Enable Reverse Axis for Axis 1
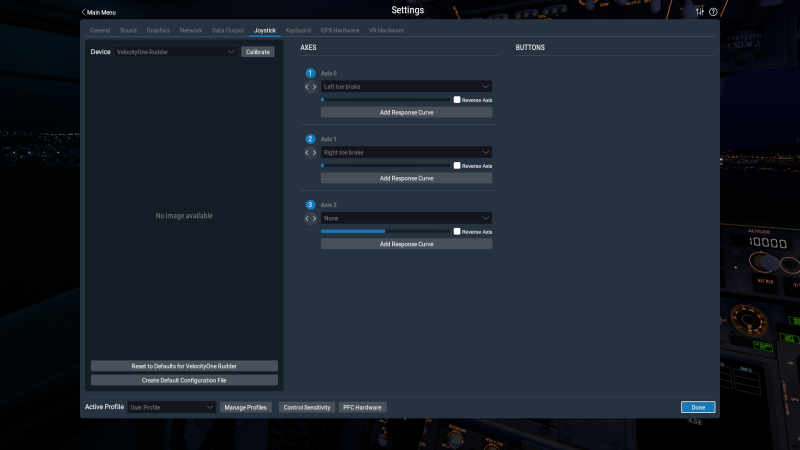The image size is (800, 450). tap(457, 166)
